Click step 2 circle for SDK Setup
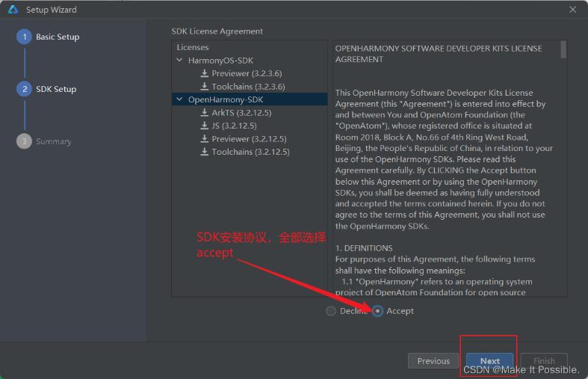This screenshot has width=588, height=379. (24, 89)
